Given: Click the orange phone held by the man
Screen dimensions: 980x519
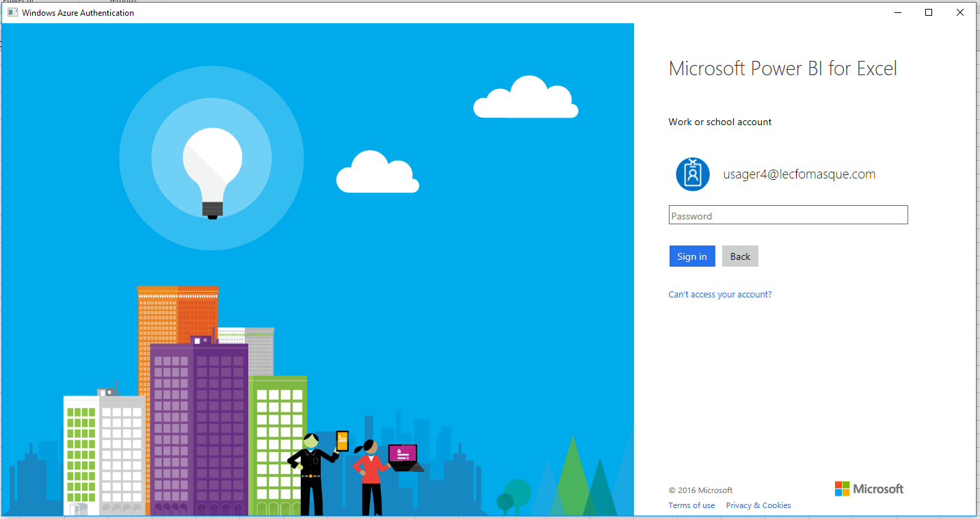Looking at the screenshot, I should (x=342, y=441).
